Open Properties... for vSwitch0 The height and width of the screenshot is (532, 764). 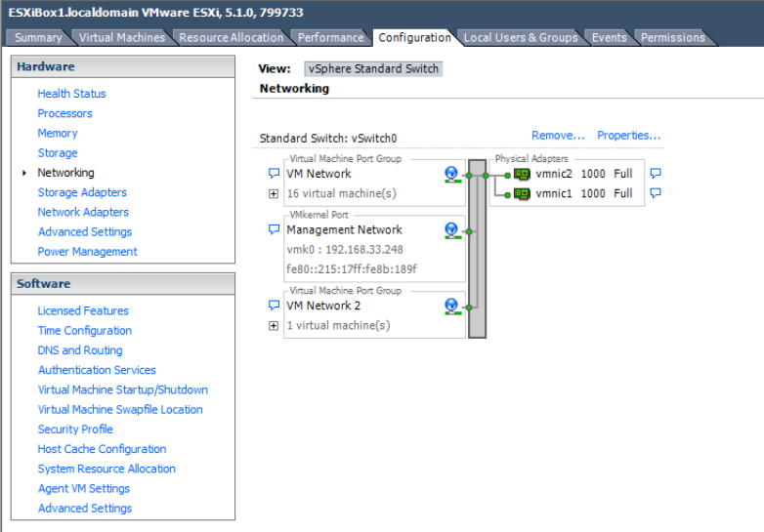click(629, 136)
